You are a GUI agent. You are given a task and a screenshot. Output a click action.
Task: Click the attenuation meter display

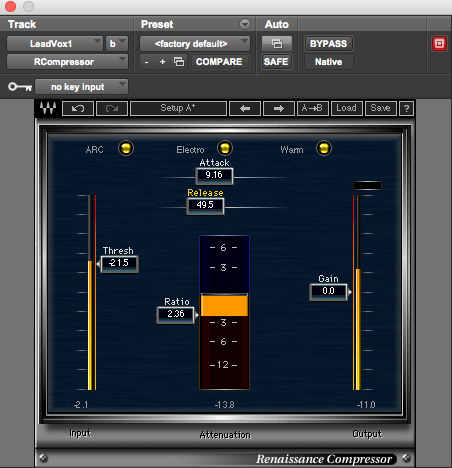[224, 312]
